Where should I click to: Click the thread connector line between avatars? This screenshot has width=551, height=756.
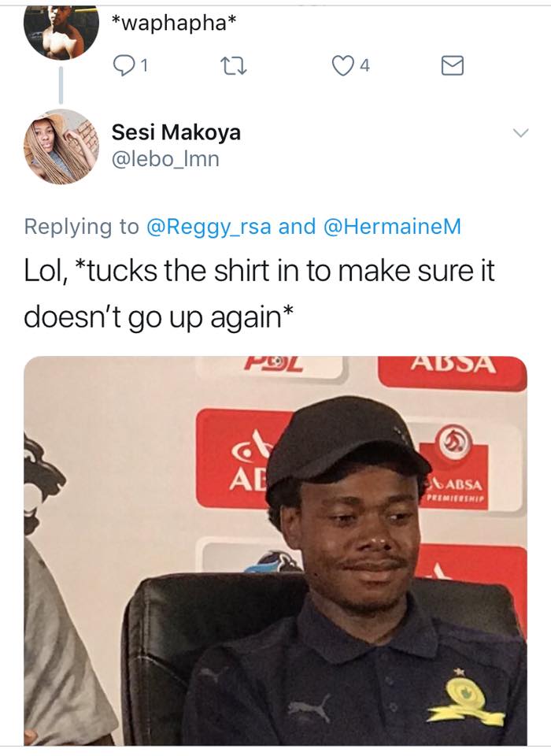pos(61,85)
